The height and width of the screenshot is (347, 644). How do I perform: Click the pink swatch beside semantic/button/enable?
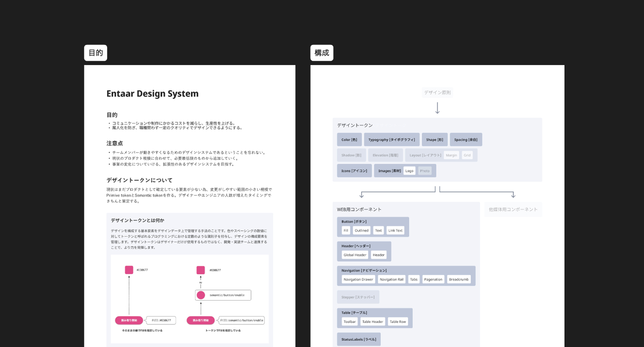[201, 295]
